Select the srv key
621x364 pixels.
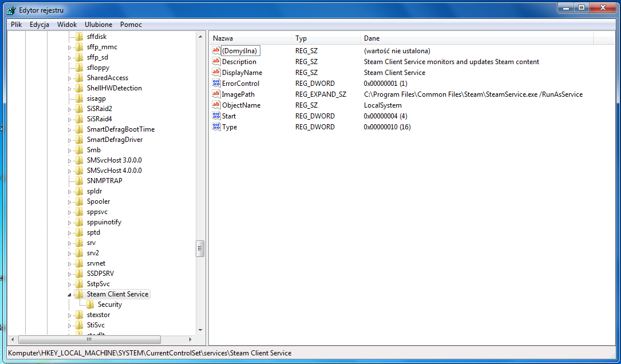click(x=91, y=243)
